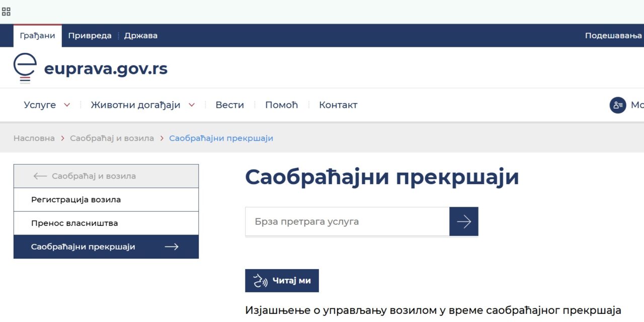Open Саобраћај и возила breadcrumb link
644x322 pixels.
112,138
